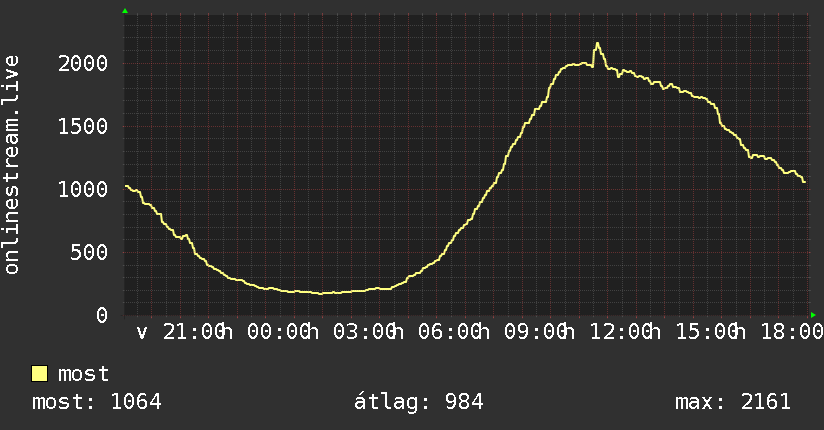Click the 'most' legend label

click(83, 374)
